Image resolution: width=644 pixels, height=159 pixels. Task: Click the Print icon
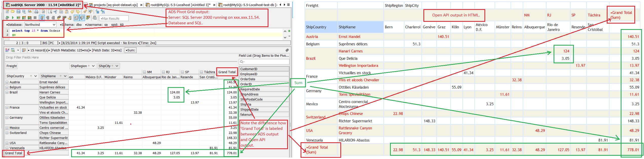pyautogui.click(x=36, y=11)
